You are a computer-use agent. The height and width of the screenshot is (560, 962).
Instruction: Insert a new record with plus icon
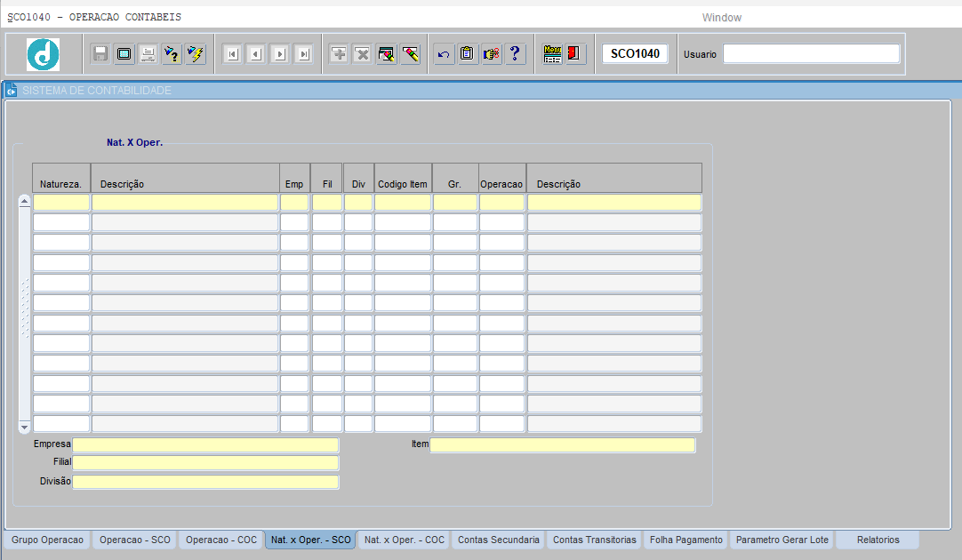339,54
